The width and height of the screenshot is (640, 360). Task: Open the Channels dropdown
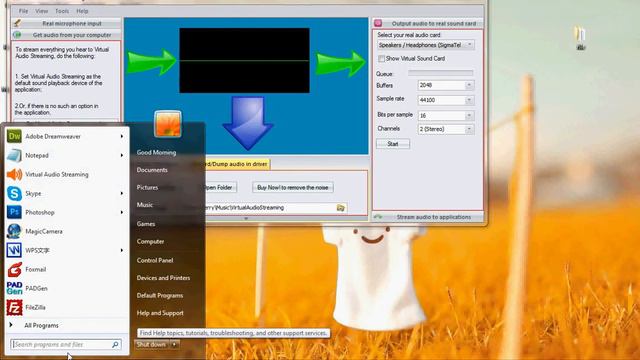[x=469, y=129]
